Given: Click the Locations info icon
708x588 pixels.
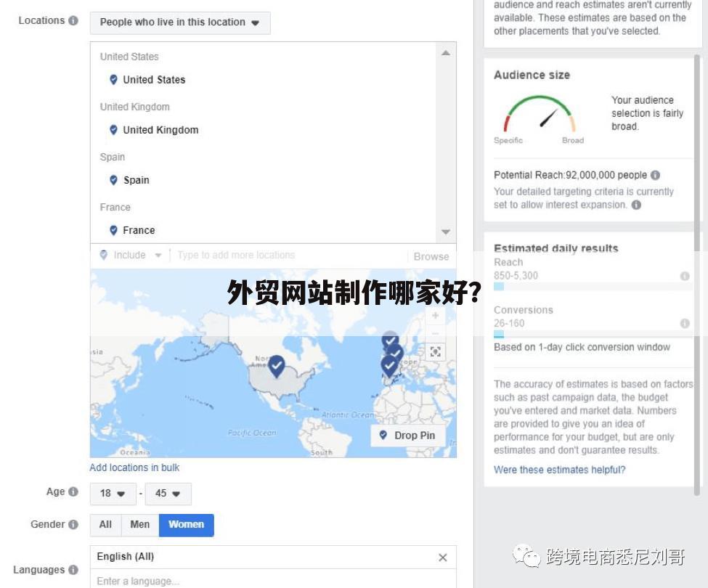Looking at the screenshot, I should tap(74, 20).
